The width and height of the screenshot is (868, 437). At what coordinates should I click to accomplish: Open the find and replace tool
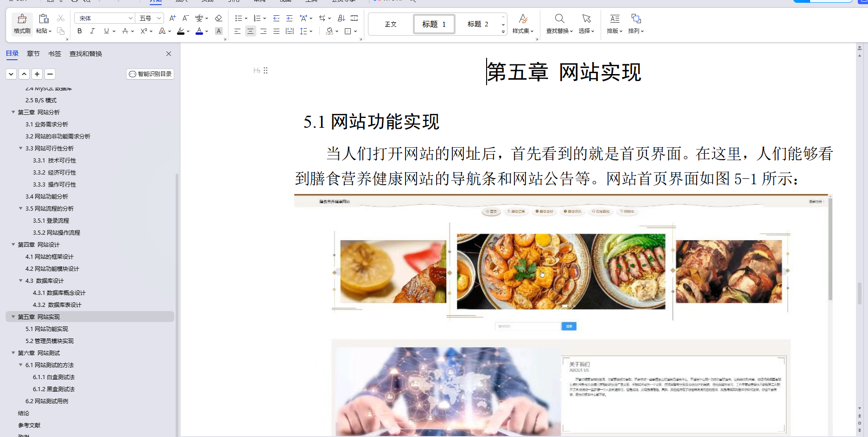tap(559, 24)
